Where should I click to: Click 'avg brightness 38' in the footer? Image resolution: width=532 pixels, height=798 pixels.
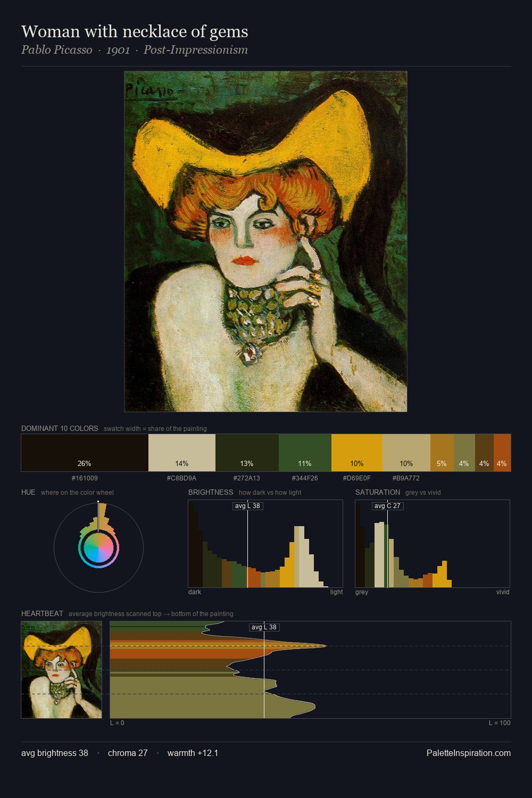tap(55, 753)
